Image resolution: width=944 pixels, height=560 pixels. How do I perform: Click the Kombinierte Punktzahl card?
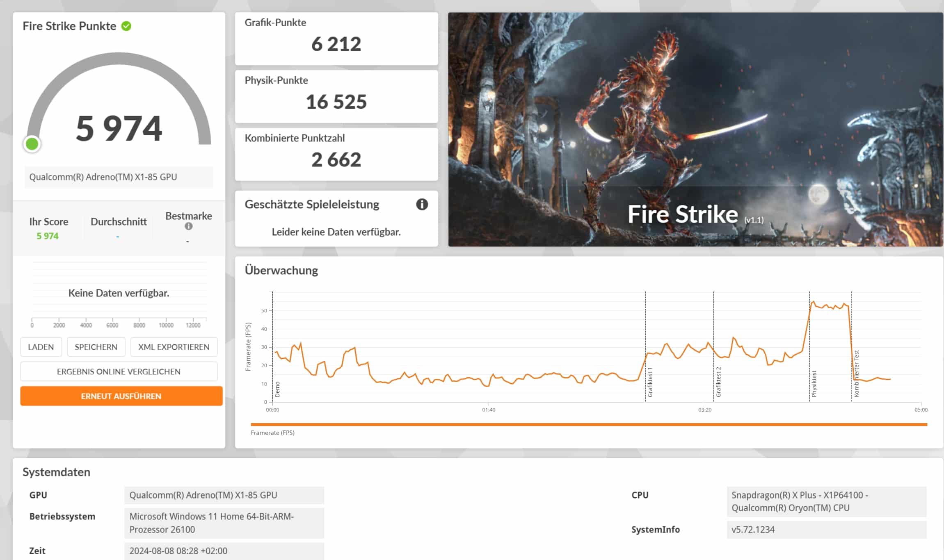[x=336, y=154]
